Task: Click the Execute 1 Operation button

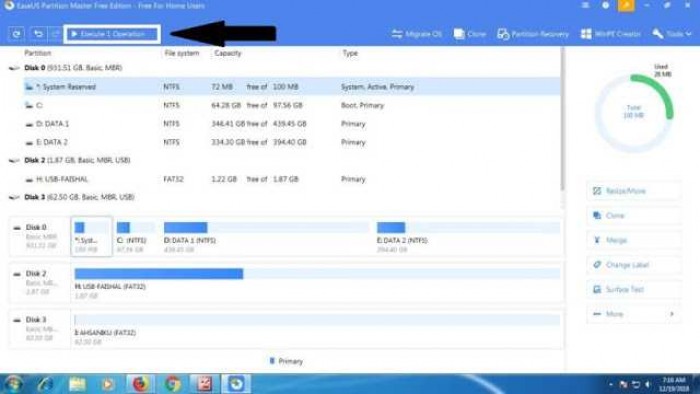Action: pyautogui.click(x=112, y=34)
